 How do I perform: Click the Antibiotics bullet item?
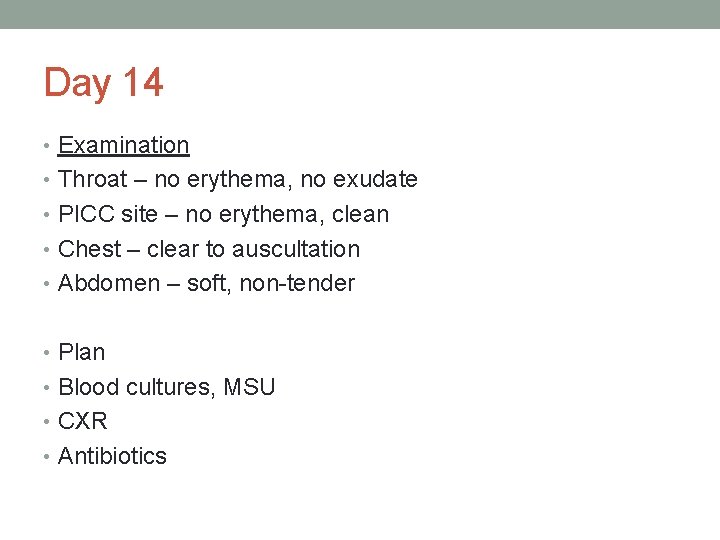(112, 456)
